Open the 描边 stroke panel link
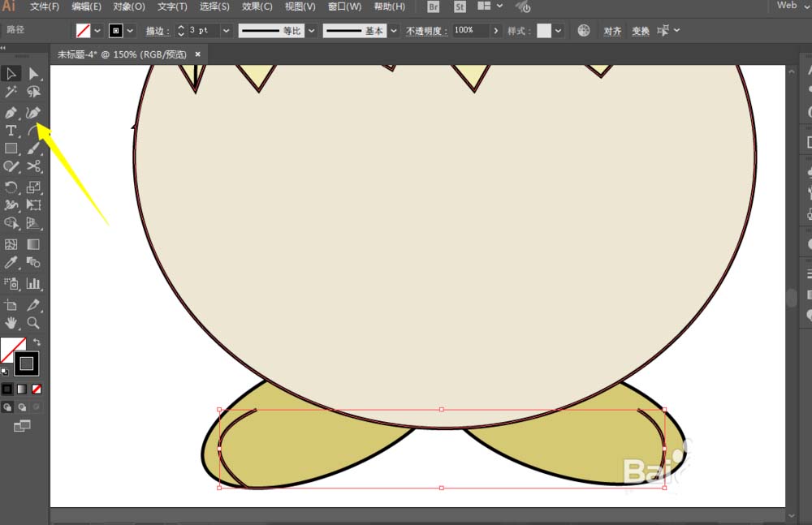 point(158,31)
